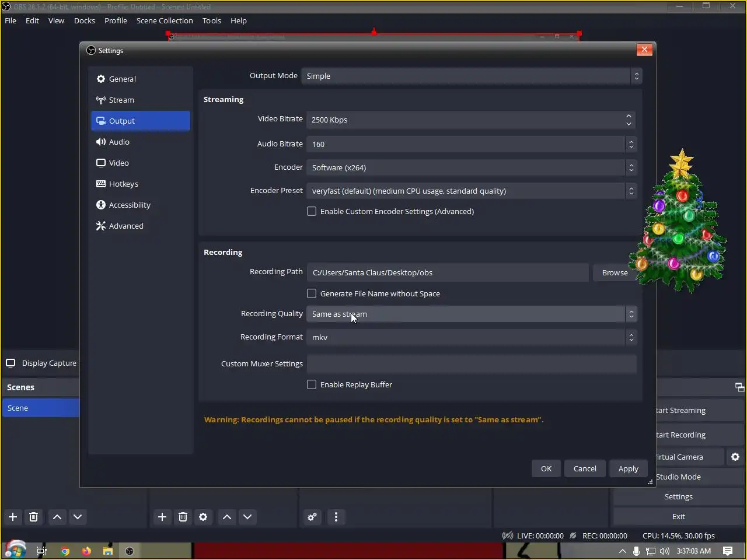The image size is (747, 560).
Task: Click into the Recording Path field
Action: tap(448, 272)
